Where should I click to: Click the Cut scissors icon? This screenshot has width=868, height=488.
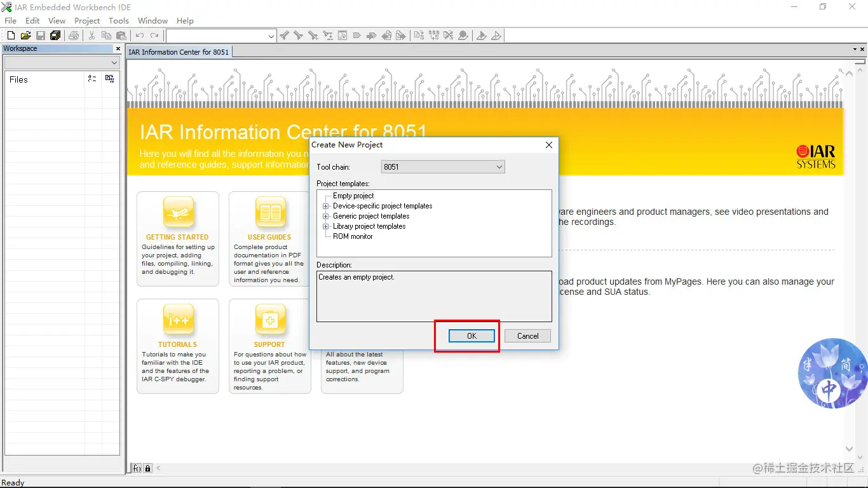[92, 36]
